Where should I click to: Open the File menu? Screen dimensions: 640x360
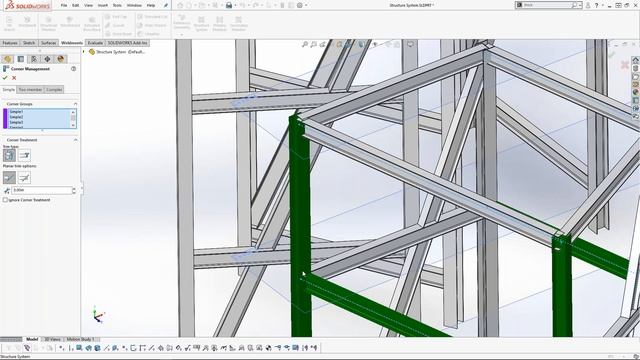(x=64, y=5)
